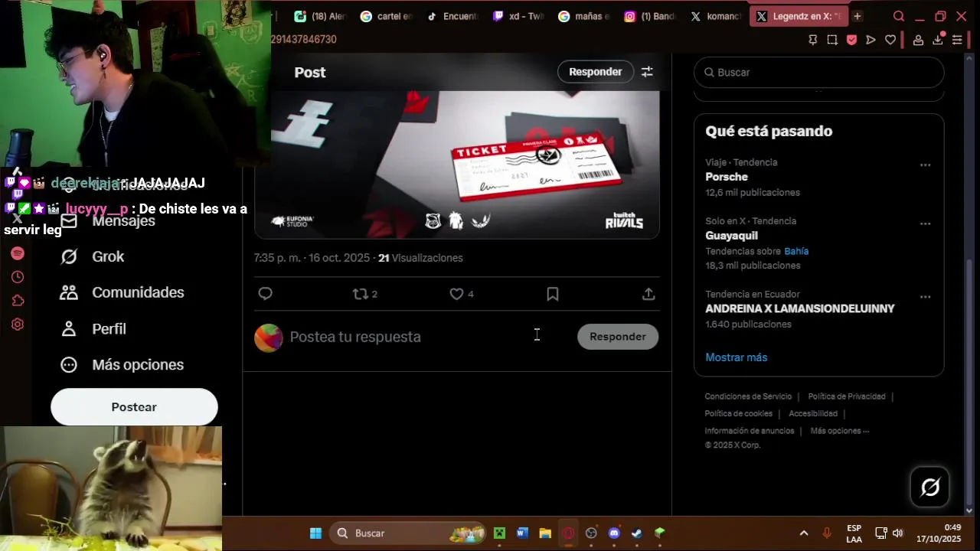
Task: Click the send-flow arrow icon in the address bar
Action: click(x=871, y=40)
